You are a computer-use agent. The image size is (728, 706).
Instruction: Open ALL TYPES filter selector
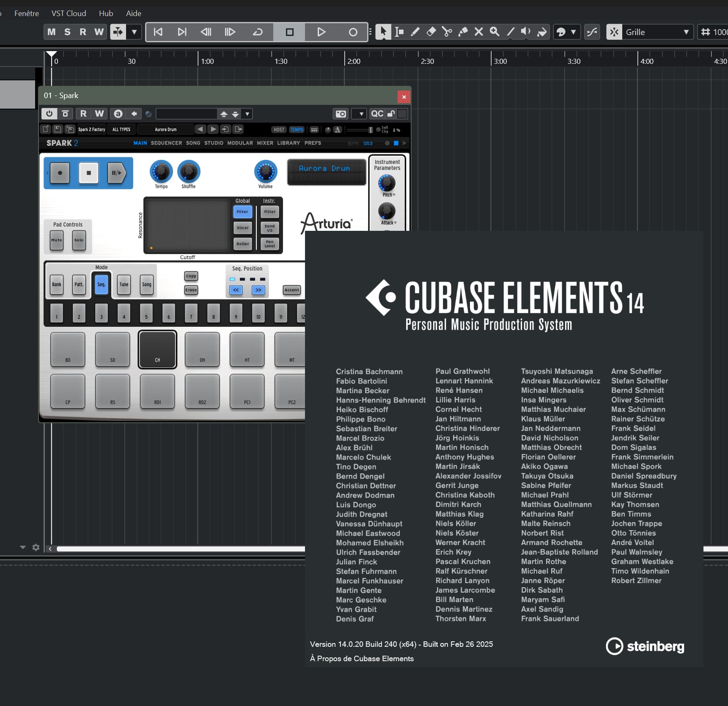click(x=121, y=129)
